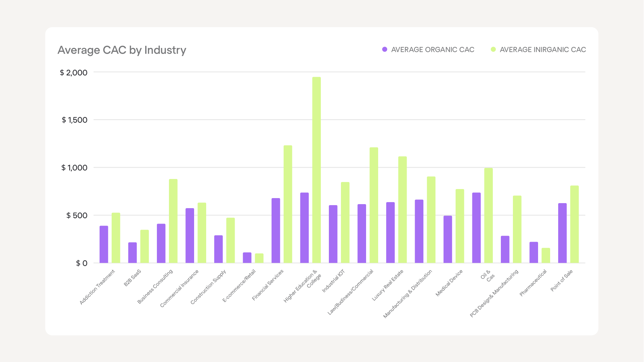Select green Financial Services bar
The image size is (644, 362).
[x=288, y=204]
